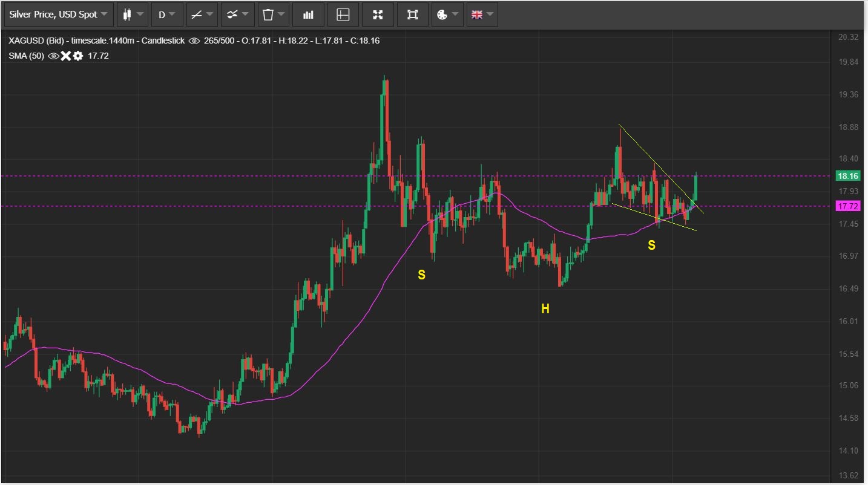Open the UK flag language dropdown
This screenshot has height=485, width=868.
coord(482,15)
